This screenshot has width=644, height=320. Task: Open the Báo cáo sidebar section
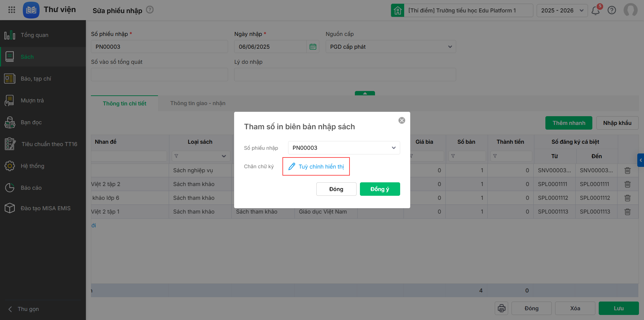[31, 188]
